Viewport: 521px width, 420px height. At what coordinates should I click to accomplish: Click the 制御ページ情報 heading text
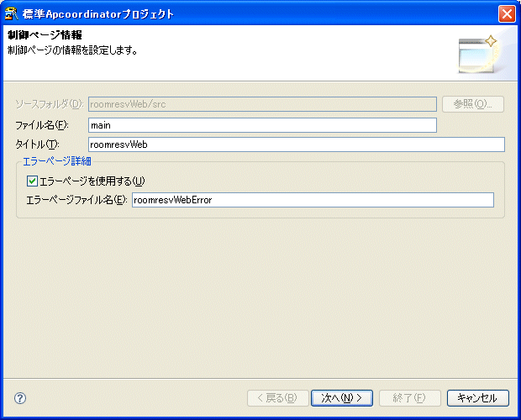(45, 35)
